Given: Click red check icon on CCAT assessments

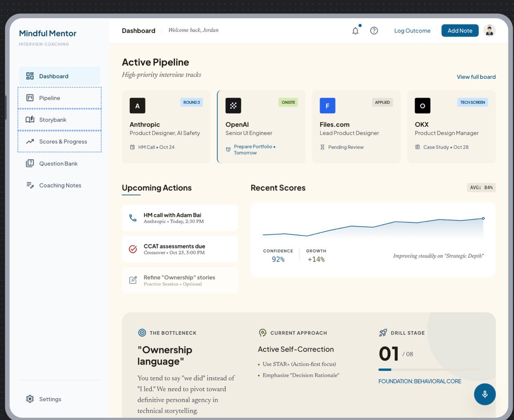Looking at the screenshot, I should click(x=133, y=249).
